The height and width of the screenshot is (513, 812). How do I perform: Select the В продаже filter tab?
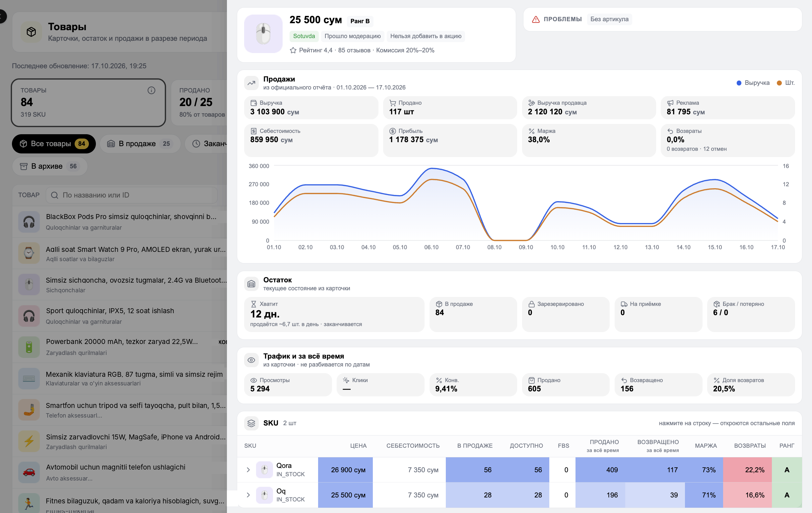(140, 144)
